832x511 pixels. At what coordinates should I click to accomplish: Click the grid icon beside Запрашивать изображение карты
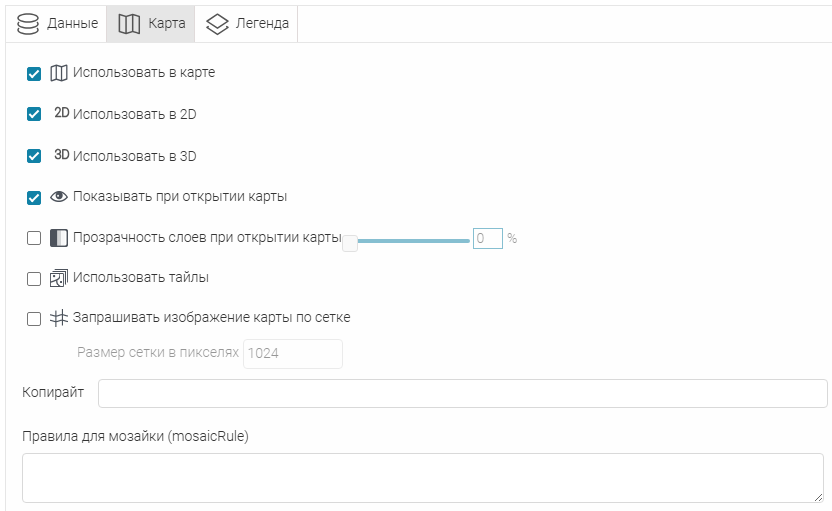pos(59,318)
